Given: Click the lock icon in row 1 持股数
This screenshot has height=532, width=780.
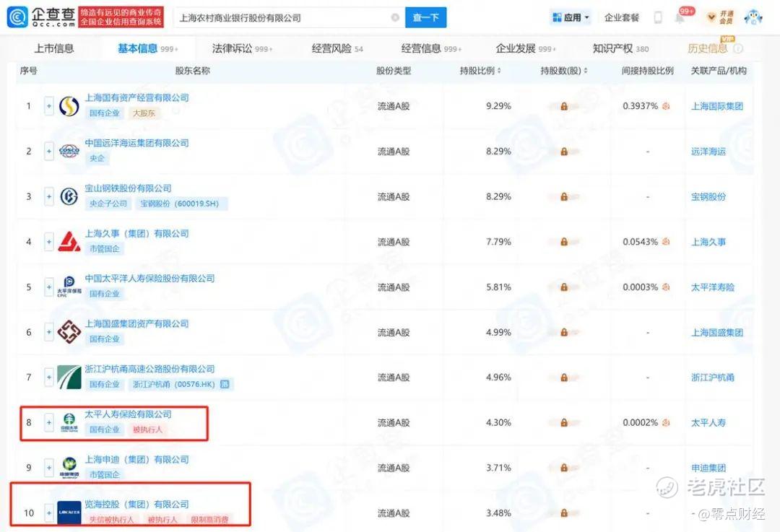Looking at the screenshot, I should [x=564, y=106].
